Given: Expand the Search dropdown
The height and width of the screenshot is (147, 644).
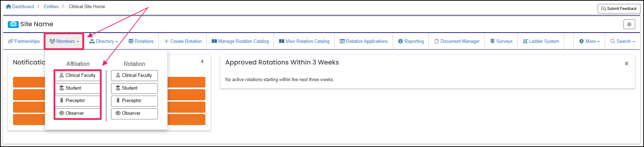Looking at the screenshot, I should tap(622, 41).
